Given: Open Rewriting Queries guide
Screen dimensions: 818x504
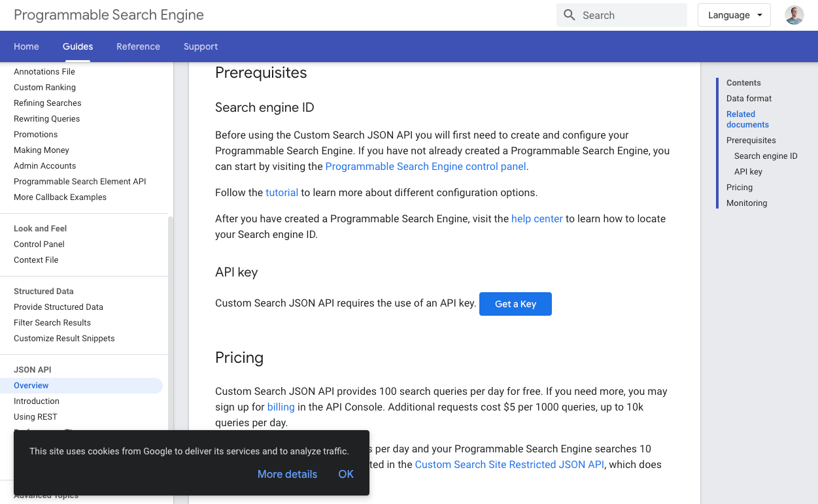Looking at the screenshot, I should pos(46,118).
